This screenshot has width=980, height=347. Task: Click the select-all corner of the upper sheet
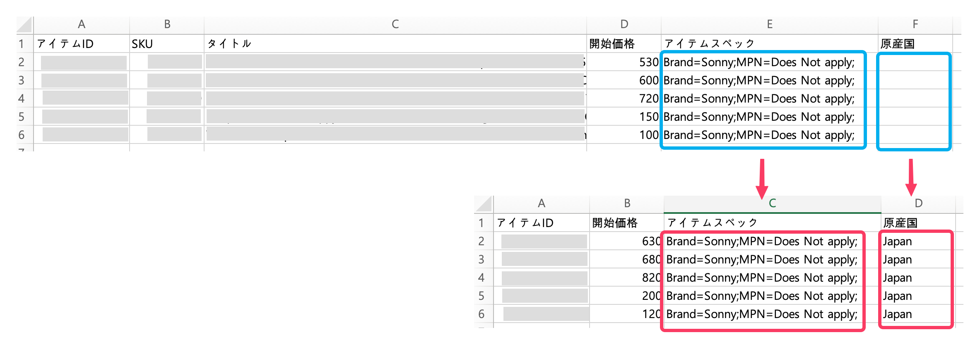click(25, 25)
